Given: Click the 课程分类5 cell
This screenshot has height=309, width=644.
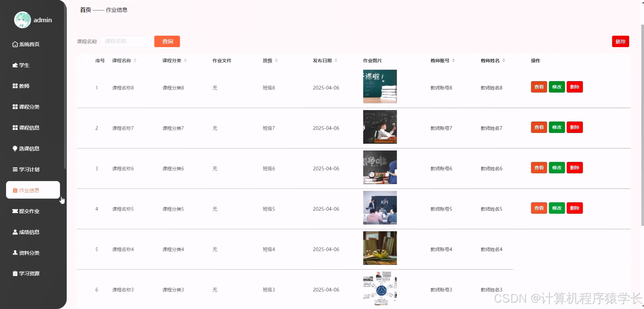Looking at the screenshot, I should [173, 209].
